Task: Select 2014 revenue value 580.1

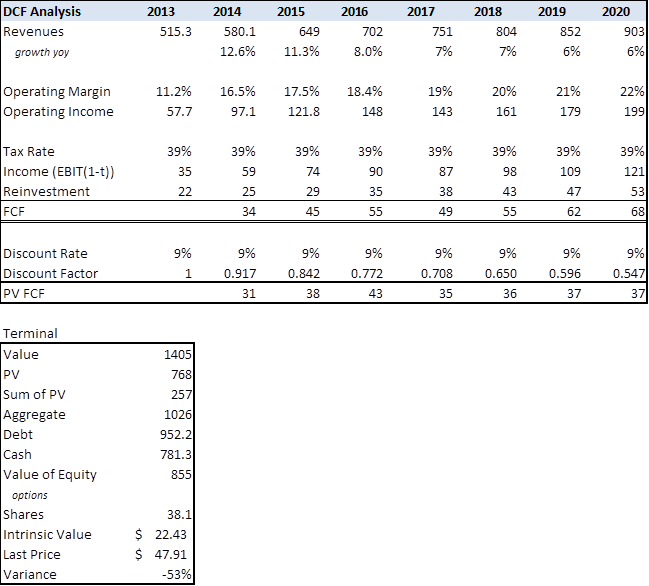Action: click(x=240, y=31)
